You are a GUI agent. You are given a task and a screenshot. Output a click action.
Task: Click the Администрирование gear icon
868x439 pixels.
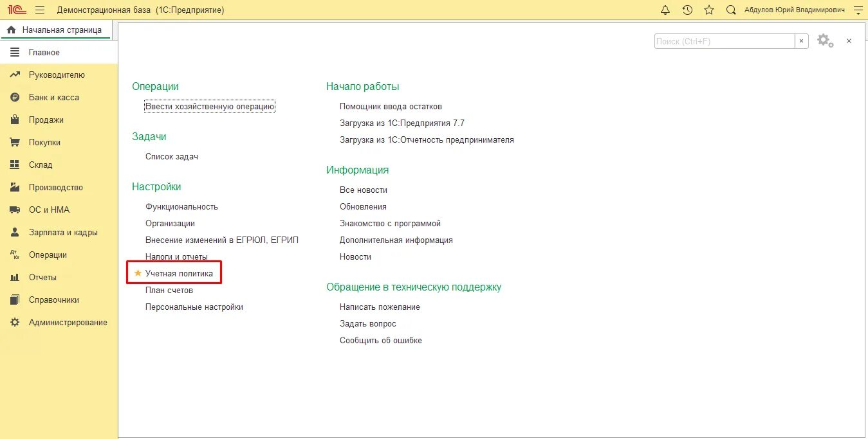pos(15,323)
